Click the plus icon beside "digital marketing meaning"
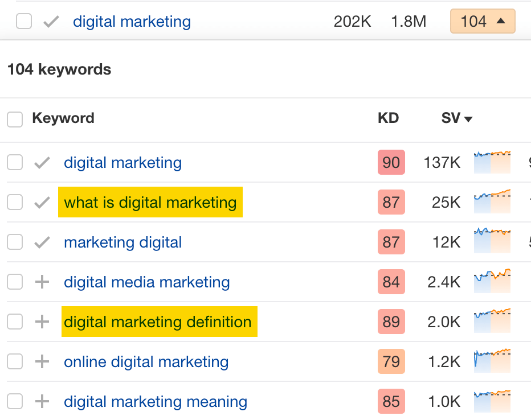Screen dimensions: 531x420 (x=43, y=401)
